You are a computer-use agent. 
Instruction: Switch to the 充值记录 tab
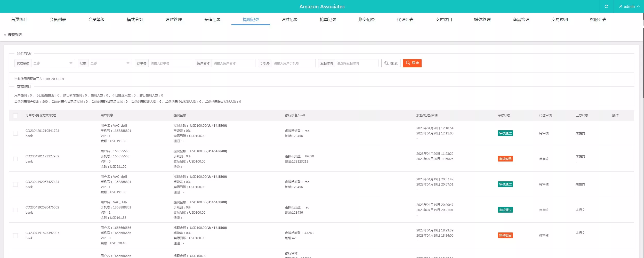coord(212,20)
